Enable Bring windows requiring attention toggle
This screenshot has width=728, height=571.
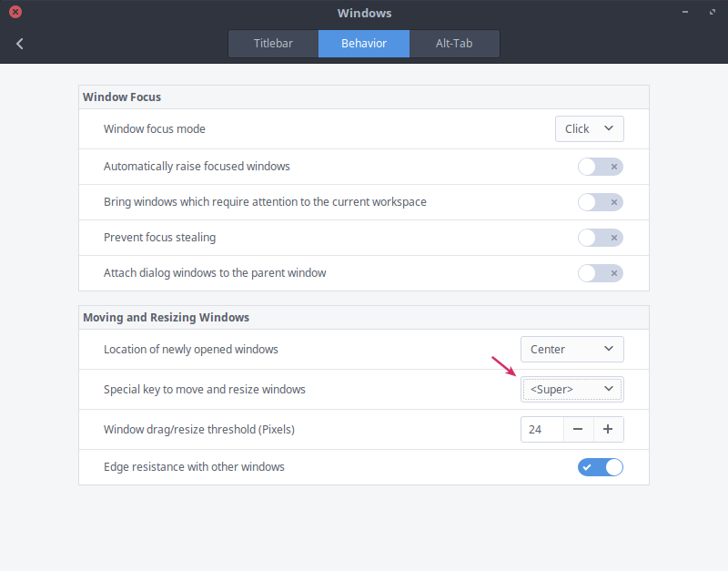[x=601, y=201]
